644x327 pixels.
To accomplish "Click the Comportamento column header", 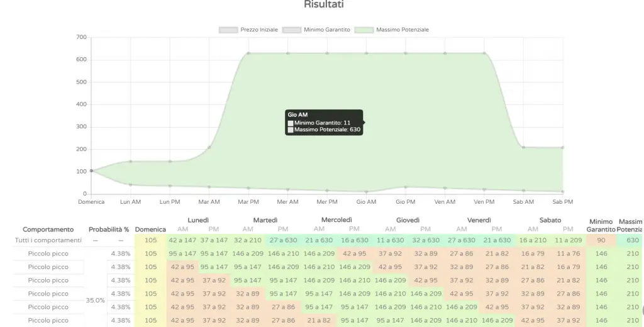I will [48, 230].
